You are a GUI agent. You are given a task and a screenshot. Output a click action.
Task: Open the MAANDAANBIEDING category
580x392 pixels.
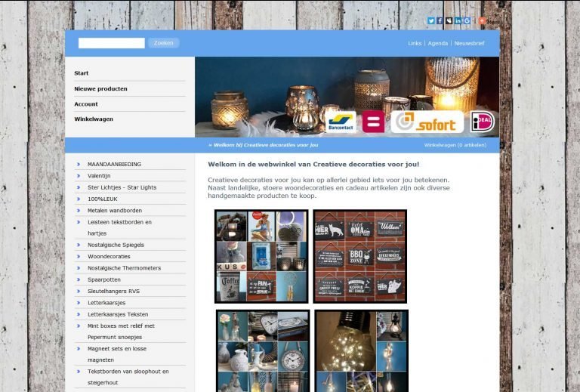click(x=114, y=164)
